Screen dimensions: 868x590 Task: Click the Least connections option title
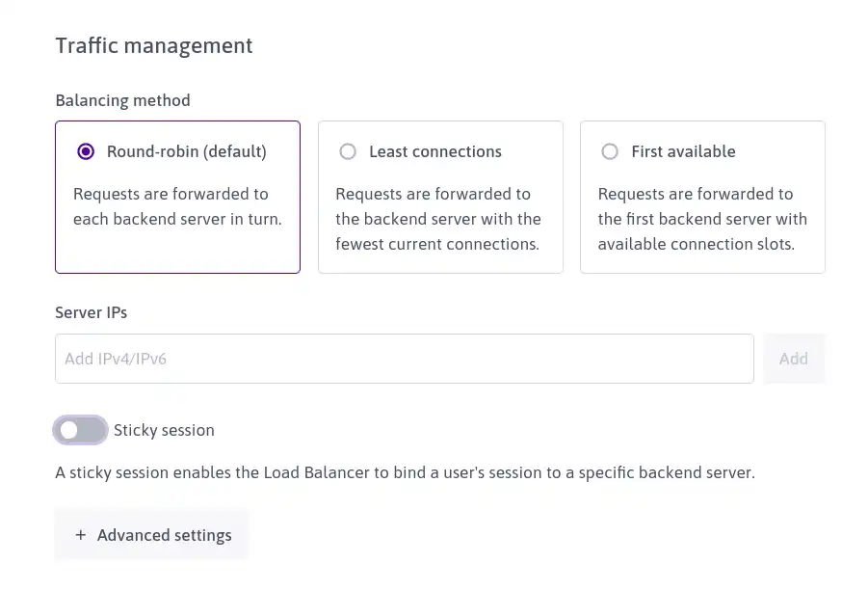pos(435,151)
